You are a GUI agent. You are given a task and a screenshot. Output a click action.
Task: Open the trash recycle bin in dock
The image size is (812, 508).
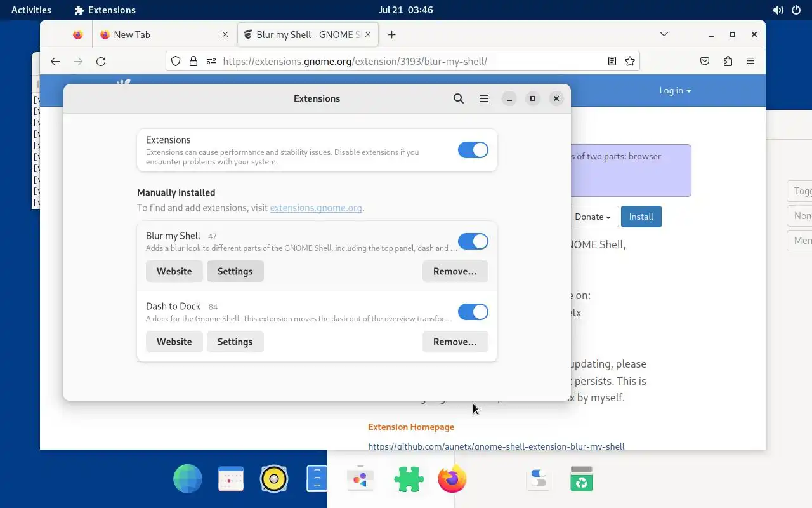(582, 479)
